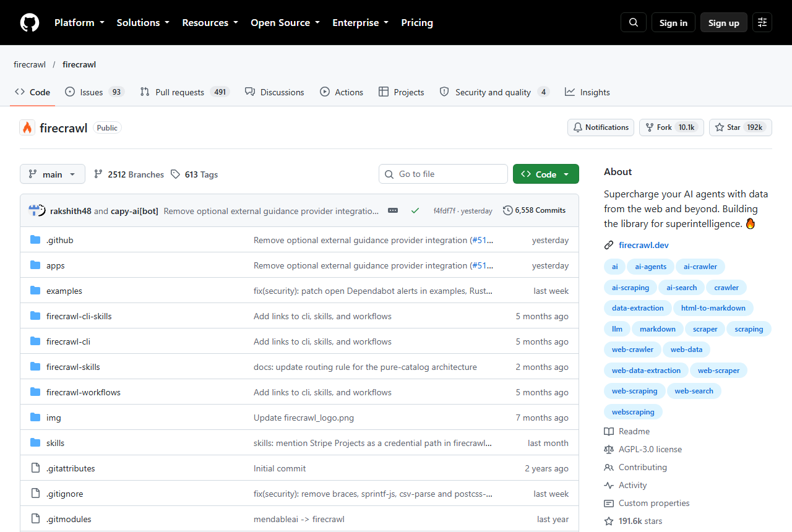This screenshot has width=792, height=532.
Task: Open the .github folder
Action: click(x=59, y=240)
